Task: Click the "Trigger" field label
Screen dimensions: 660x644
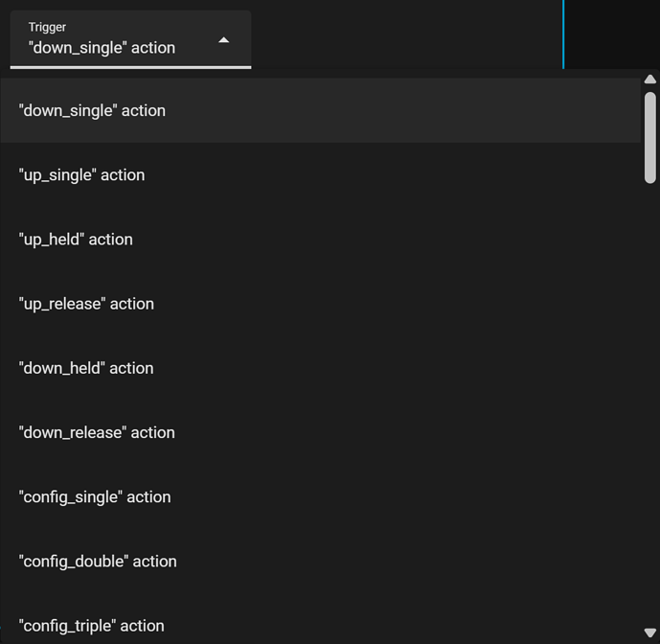Action: (47, 27)
